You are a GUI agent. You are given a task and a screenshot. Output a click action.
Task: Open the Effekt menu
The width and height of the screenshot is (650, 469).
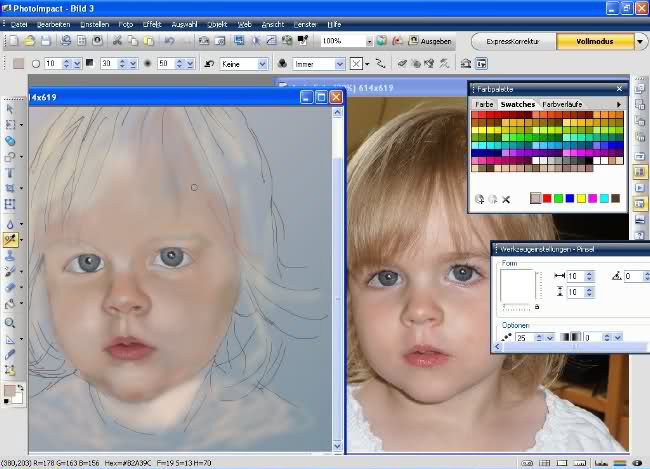152,22
